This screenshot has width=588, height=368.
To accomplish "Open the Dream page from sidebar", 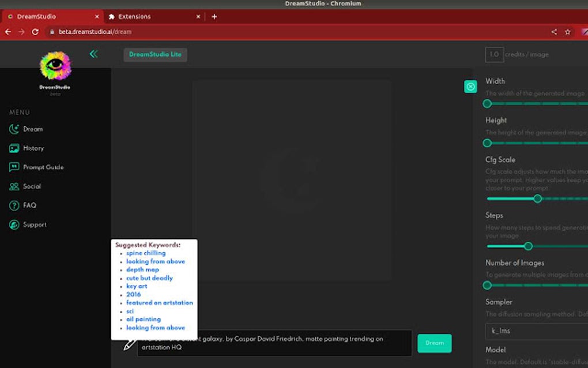I will 27,129.
